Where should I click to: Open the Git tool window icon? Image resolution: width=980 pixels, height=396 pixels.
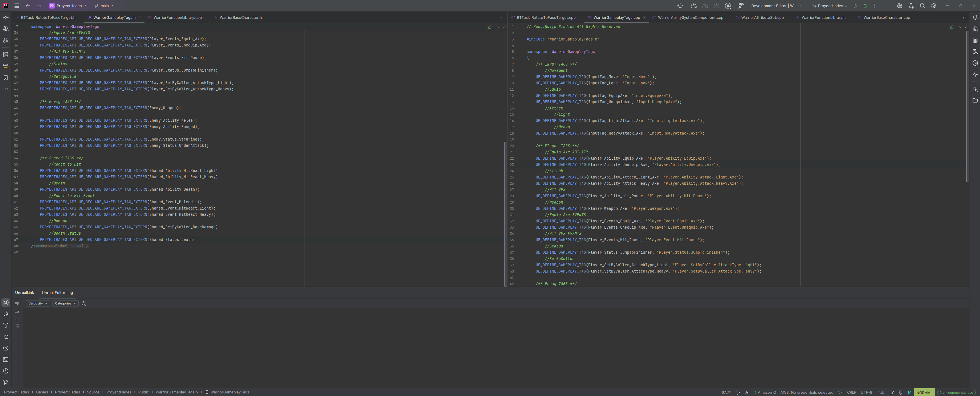6,382
